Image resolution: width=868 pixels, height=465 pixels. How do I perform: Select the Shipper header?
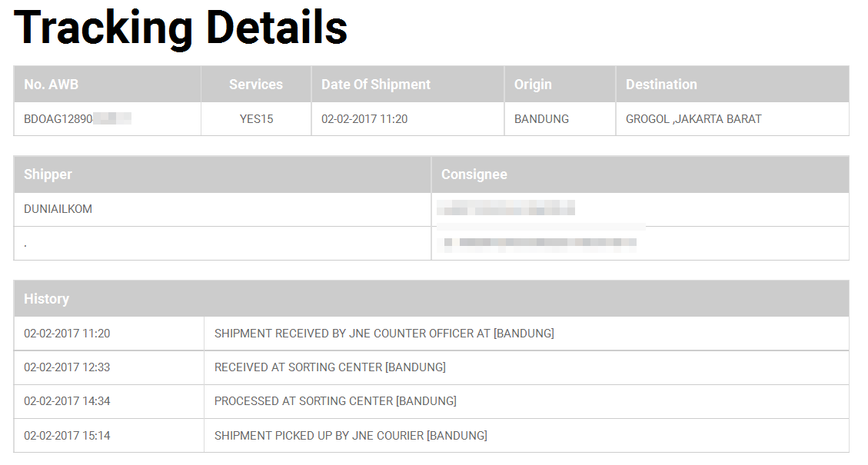coord(48,174)
